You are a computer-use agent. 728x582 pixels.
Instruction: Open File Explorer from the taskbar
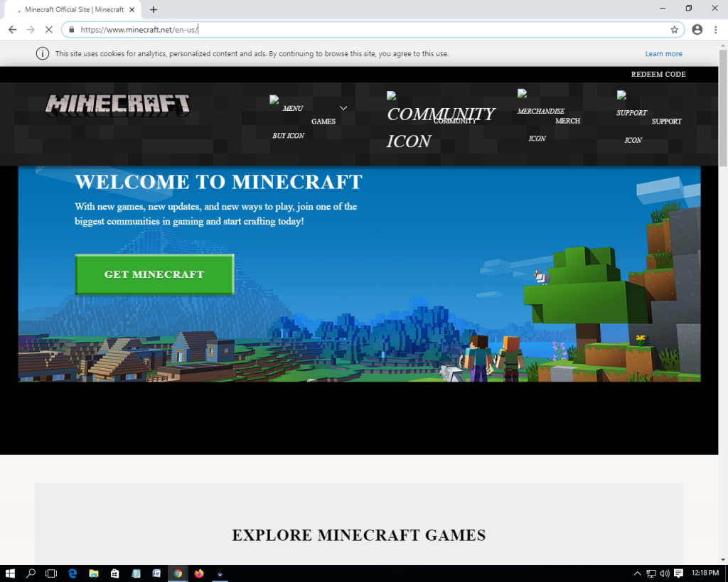pyautogui.click(x=94, y=573)
